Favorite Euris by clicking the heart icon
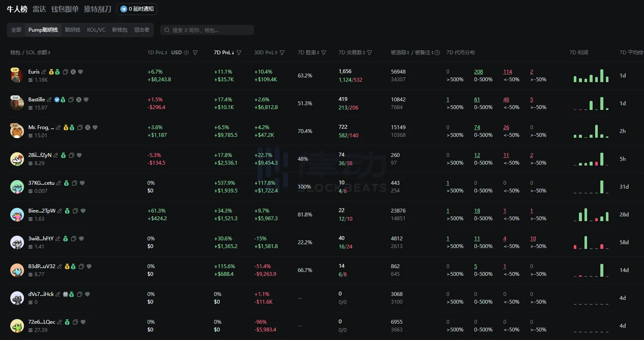This screenshot has height=340, width=644. 80,72
